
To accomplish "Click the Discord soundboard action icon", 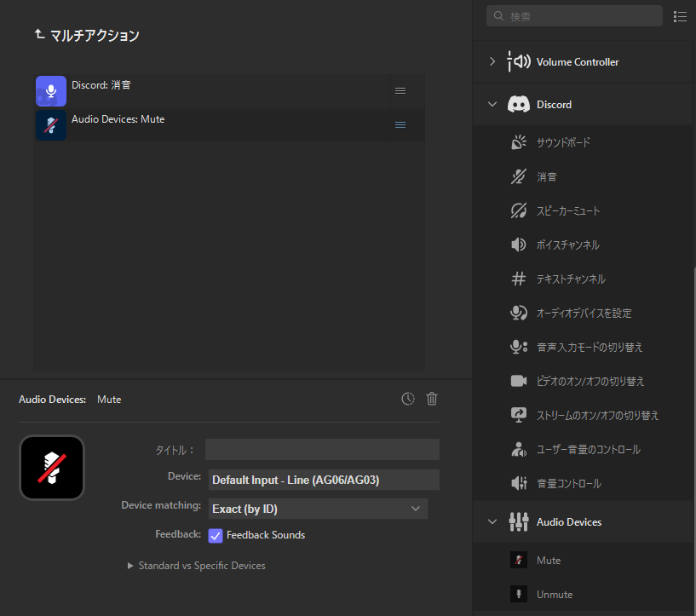I will pyautogui.click(x=518, y=143).
